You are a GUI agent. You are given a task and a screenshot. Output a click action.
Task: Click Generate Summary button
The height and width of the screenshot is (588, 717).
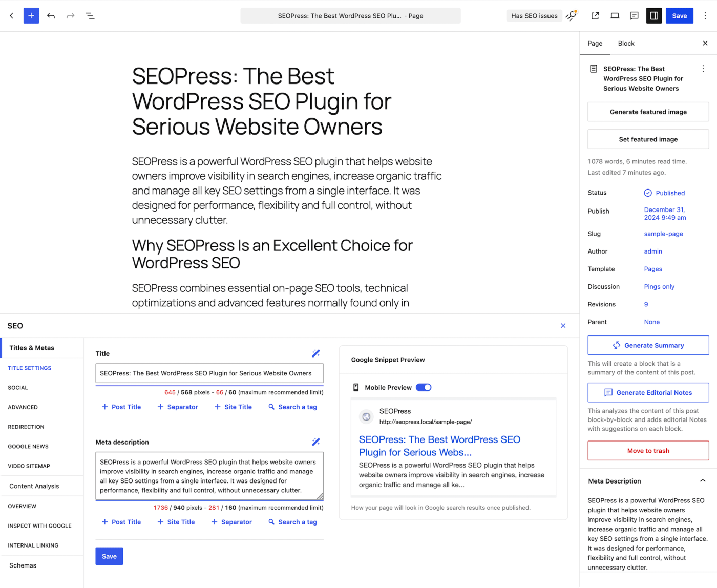[x=648, y=345]
